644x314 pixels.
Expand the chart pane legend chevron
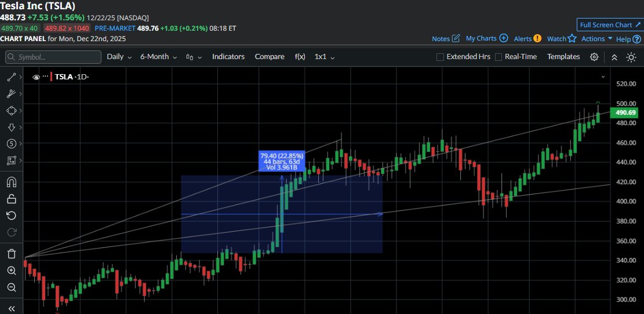(x=603, y=76)
